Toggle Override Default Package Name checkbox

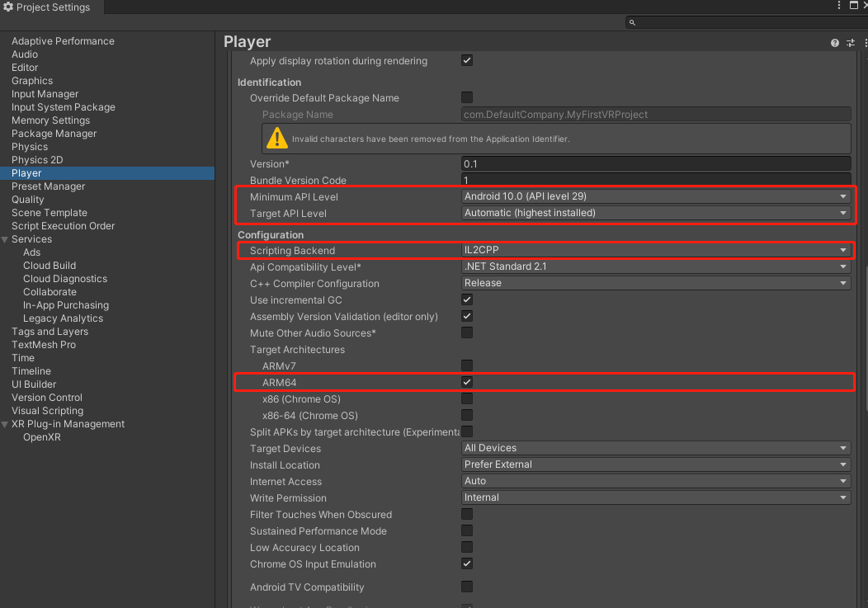[467, 97]
